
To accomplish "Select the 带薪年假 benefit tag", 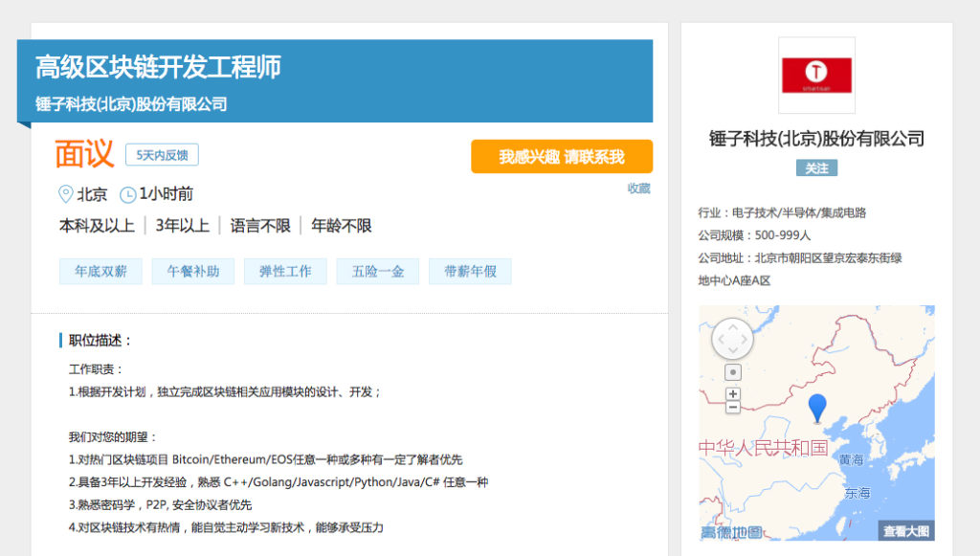I will coord(470,271).
